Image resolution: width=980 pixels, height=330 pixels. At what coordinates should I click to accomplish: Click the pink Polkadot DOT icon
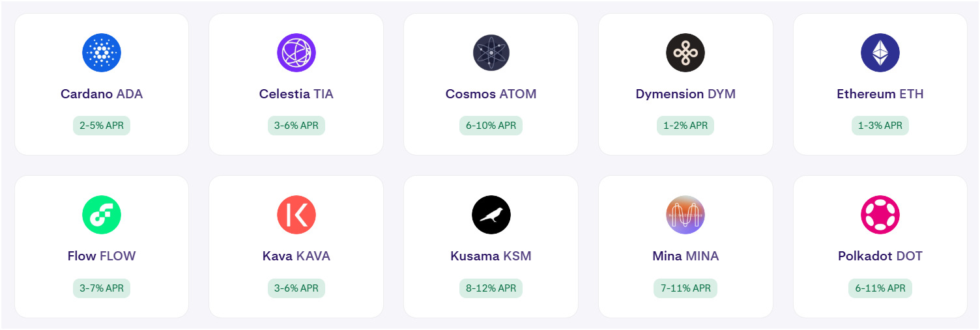tap(880, 215)
